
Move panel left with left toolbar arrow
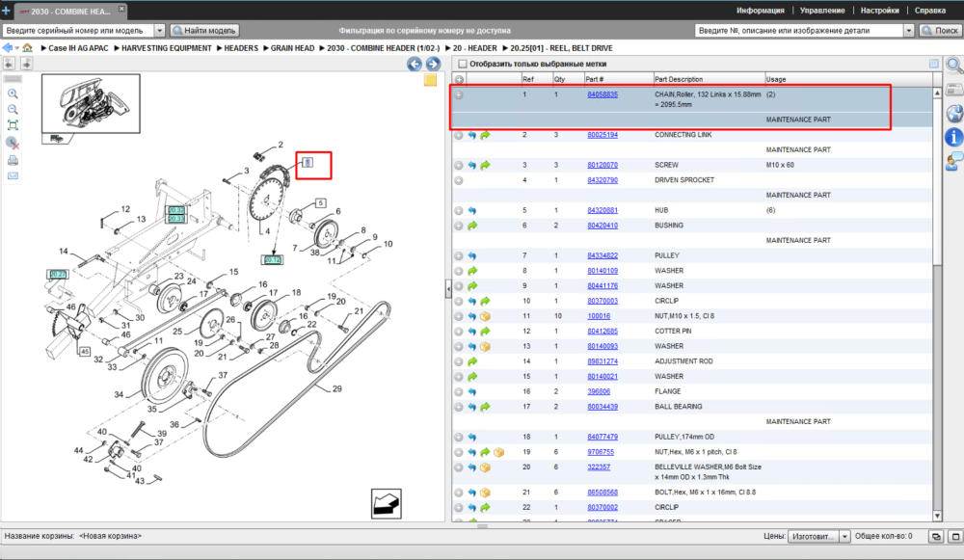(x=10, y=64)
